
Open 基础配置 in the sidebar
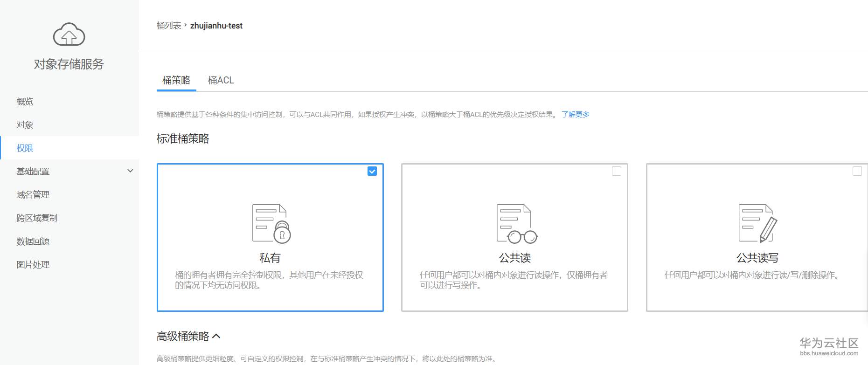[33, 172]
